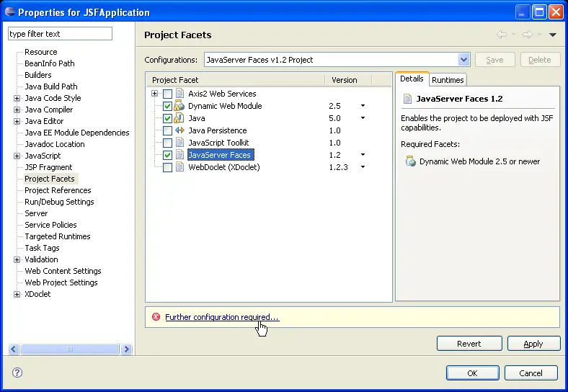Open JavaServer Faces version dropdown
Image resolution: width=568 pixels, height=392 pixels.
(x=363, y=155)
